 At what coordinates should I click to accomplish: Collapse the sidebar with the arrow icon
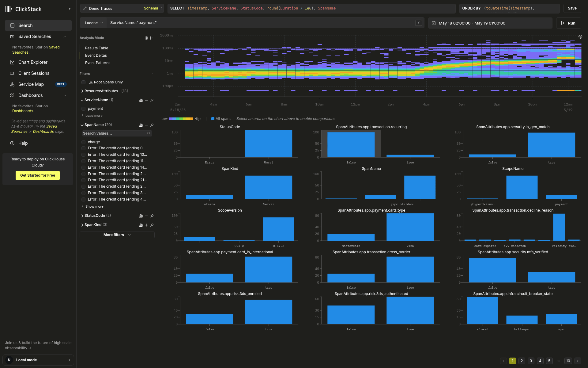pyautogui.click(x=70, y=9)
